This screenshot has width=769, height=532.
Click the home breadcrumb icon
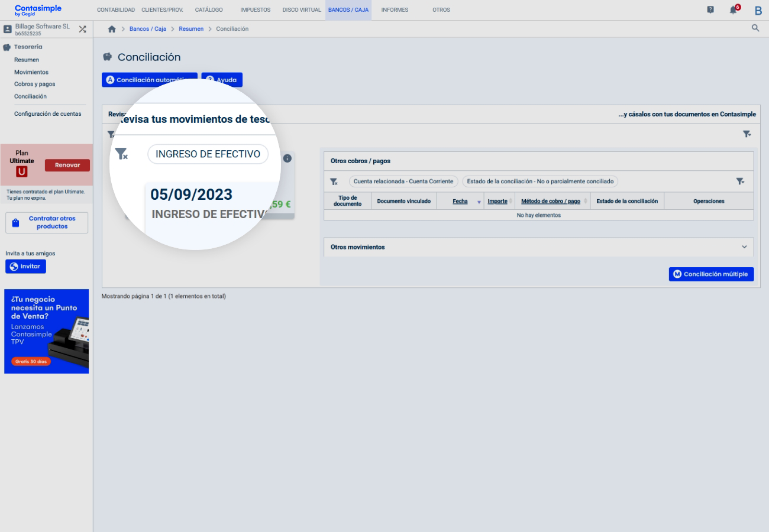pyautogui.click(x=112, y=29)
